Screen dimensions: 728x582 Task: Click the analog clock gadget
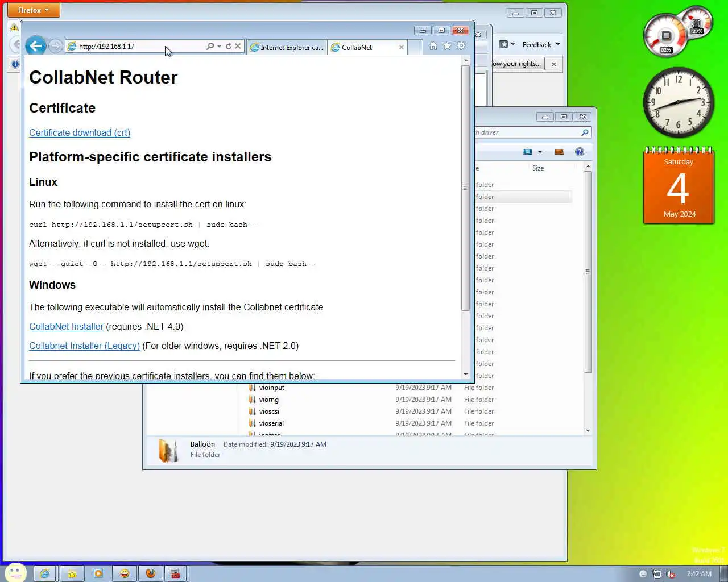tap(679, 102)
